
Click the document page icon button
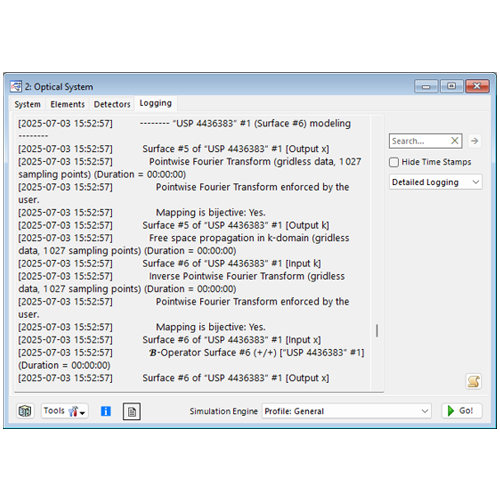point(132,411)
